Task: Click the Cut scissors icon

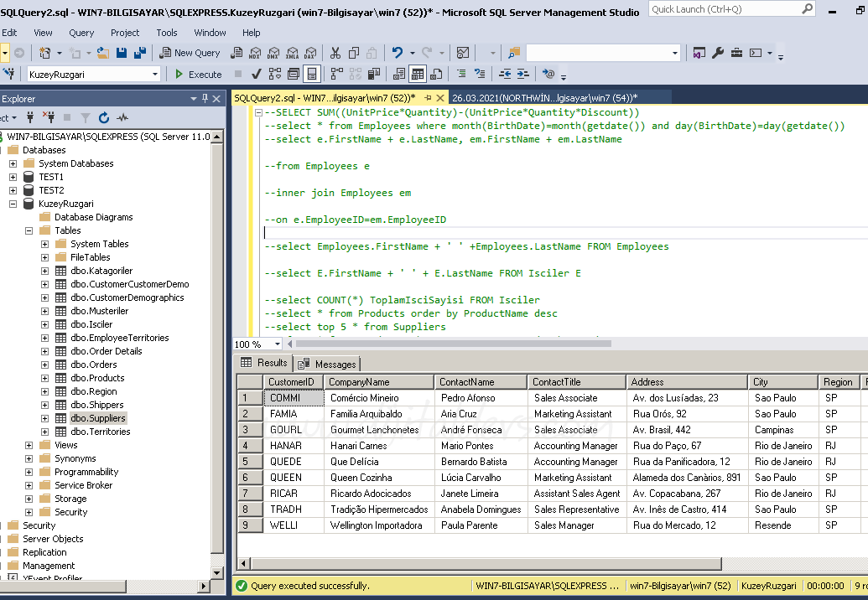Action: click(x=335, y=53)
